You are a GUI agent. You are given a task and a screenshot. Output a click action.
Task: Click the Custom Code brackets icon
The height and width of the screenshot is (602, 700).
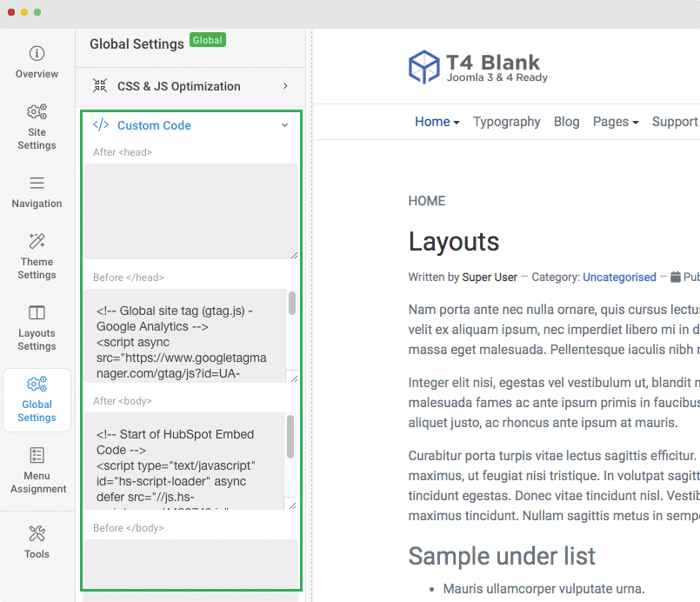pos(101,125)
